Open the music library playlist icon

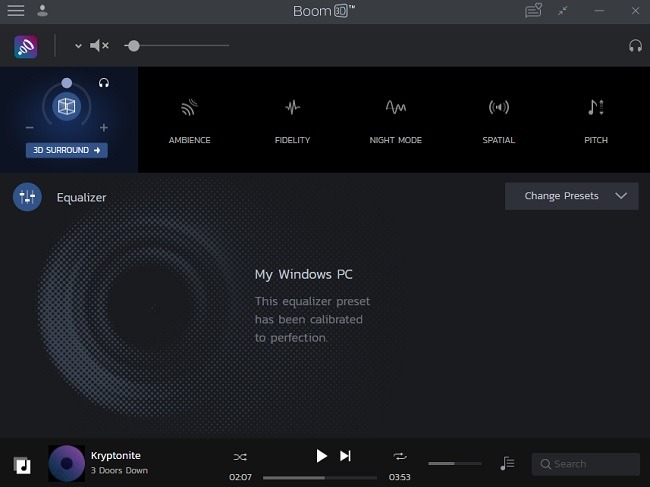(22, 465)
